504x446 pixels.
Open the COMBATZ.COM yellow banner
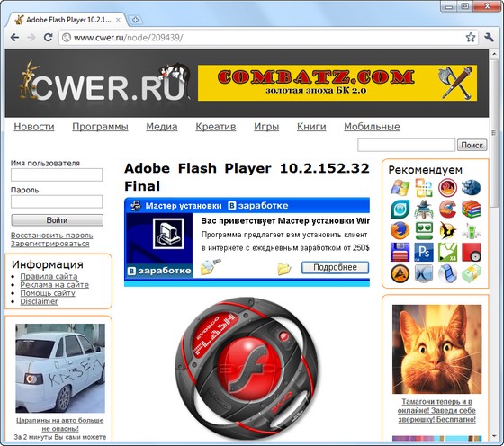pyautogui.click(x=337, y=83)
